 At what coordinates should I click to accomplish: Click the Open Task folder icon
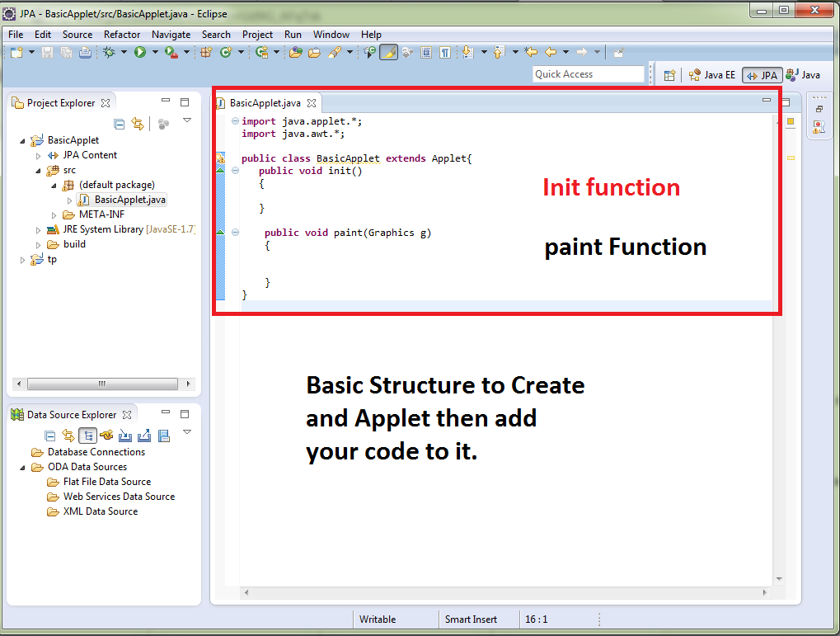click(314, 52)
